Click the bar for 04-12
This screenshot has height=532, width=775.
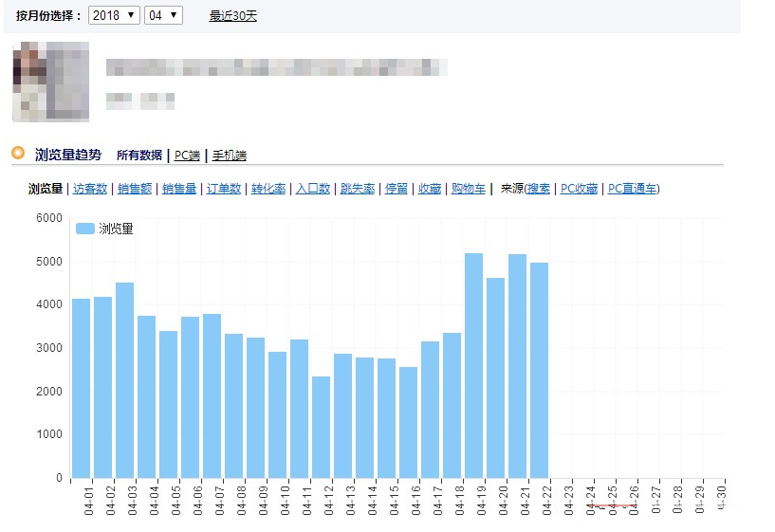coord(321,427)
